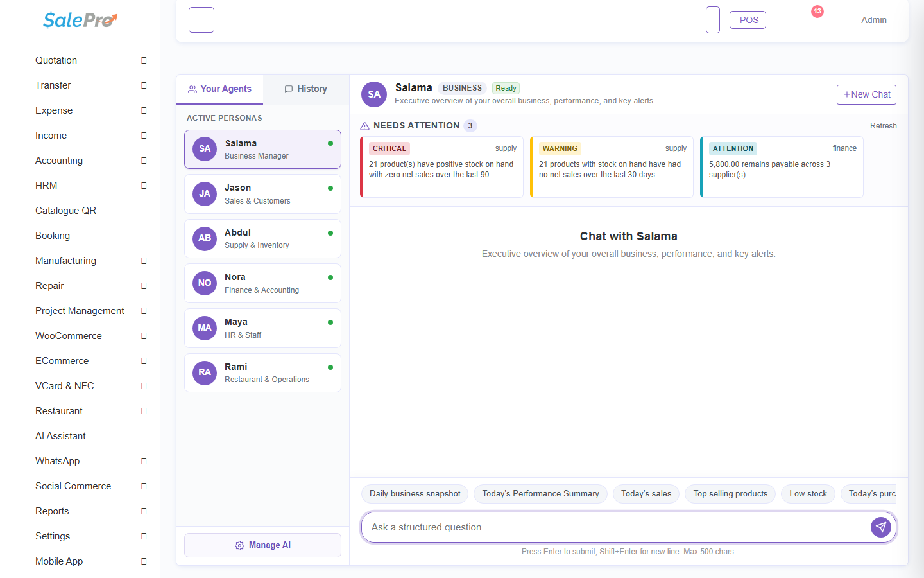Choose the Daily business snapshot suggestion
Viewport: 924px width, 578px height.
point(415,494)
